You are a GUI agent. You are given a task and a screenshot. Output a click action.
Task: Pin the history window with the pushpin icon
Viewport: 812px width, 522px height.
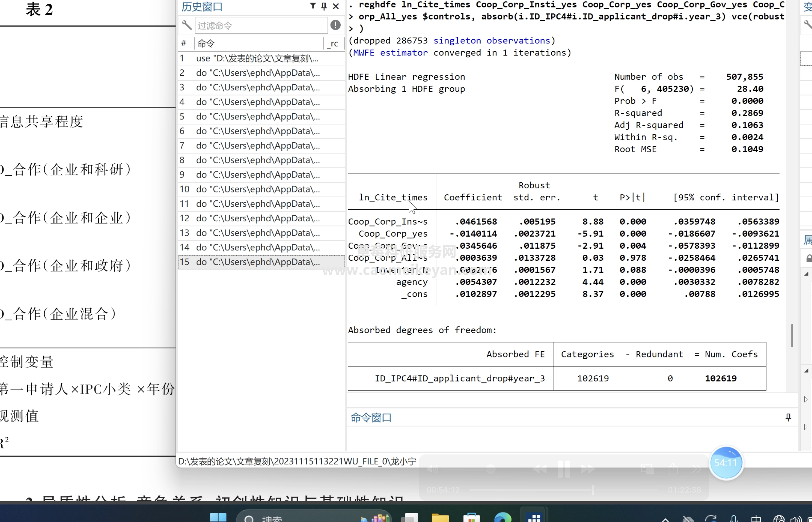[x=324, y=6]
